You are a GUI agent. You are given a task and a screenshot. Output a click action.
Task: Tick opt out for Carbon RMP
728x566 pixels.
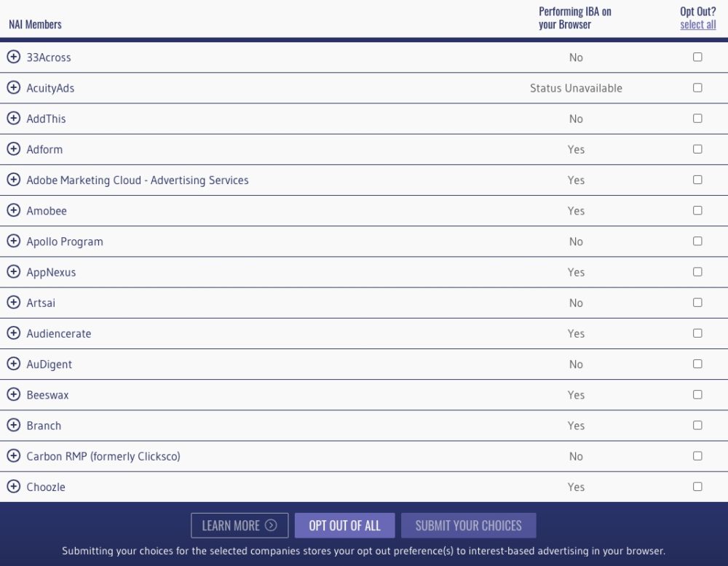697,455
